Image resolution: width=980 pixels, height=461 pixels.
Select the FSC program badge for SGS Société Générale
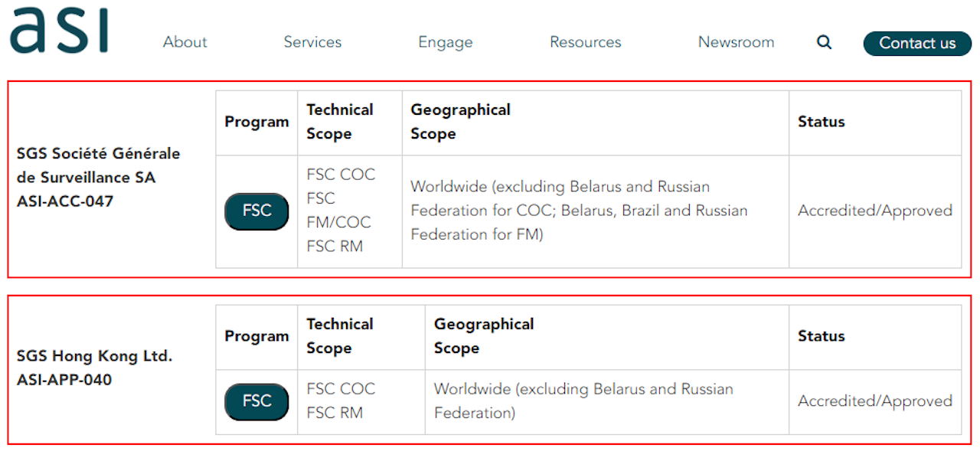coord(256,211)
